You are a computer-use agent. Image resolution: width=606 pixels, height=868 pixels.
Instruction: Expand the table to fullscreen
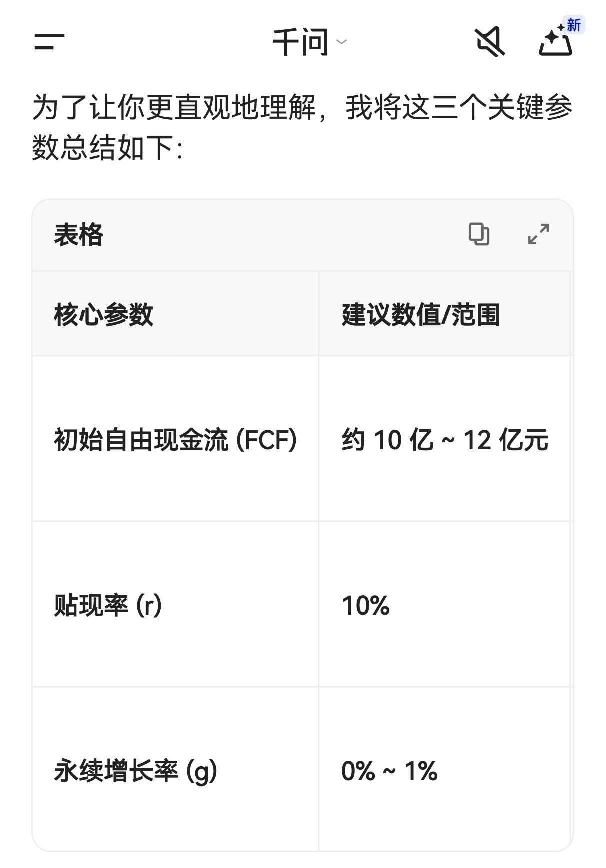tap(538, 234)
